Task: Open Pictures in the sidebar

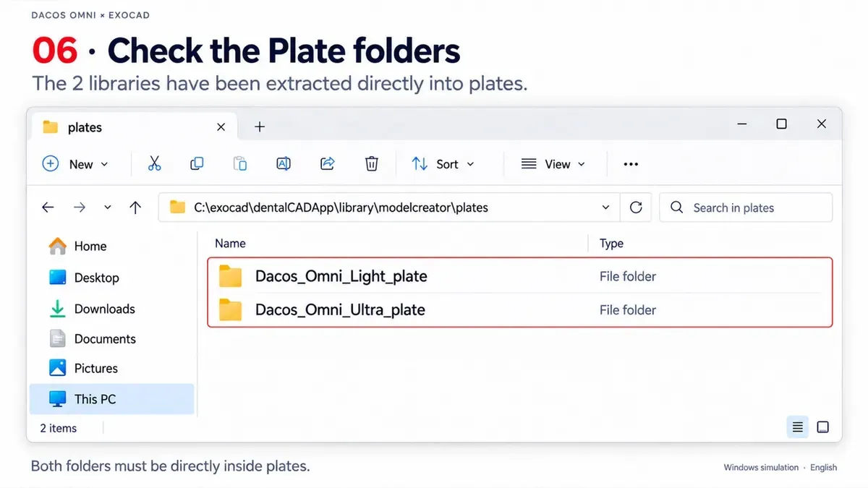Action: point(82,369)
